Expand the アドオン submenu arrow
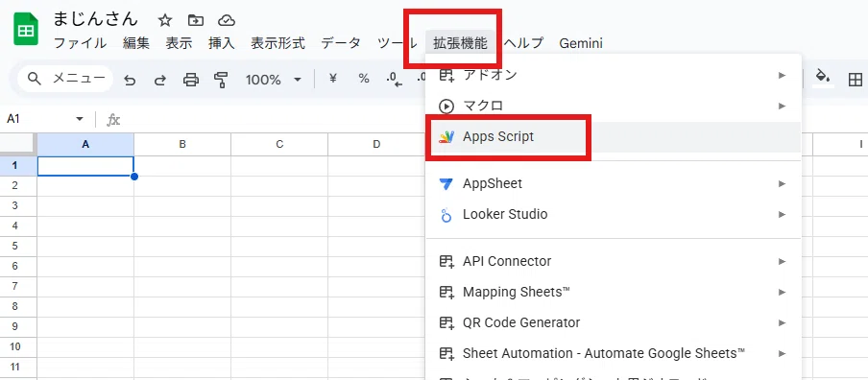The width and height of the screenshot is (868, 380). pyautogui.click(x=782, y=75)
